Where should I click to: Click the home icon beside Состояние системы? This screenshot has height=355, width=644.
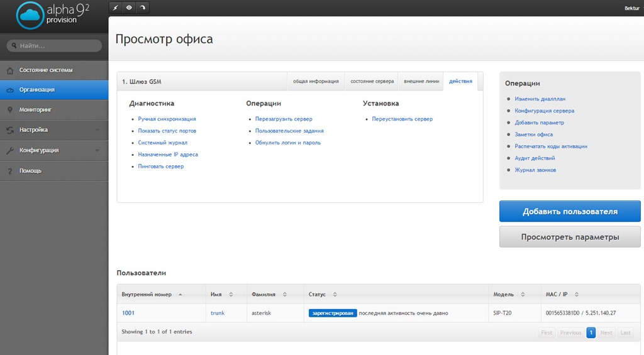tap(10, 70)
